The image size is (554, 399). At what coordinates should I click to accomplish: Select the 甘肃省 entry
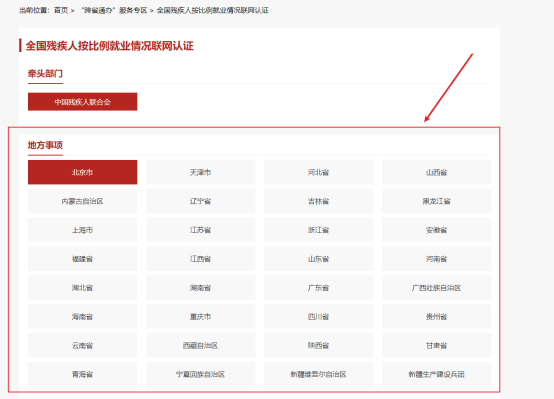tap(436, 345)
